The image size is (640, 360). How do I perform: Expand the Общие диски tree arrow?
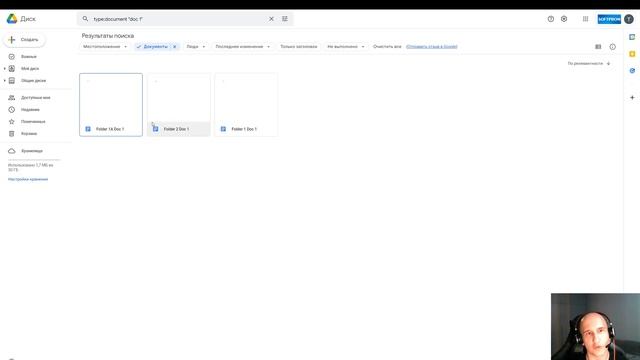[x=4, y=81]
